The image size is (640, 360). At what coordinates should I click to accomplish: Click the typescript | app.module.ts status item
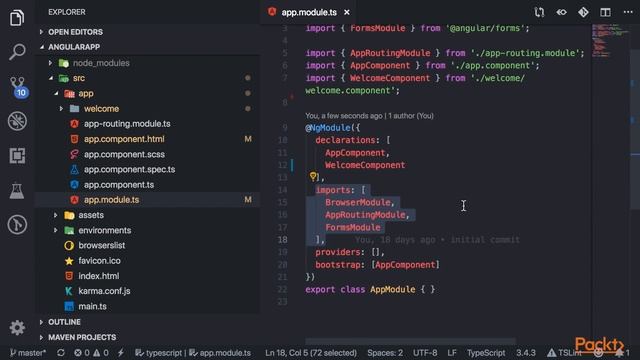tap(193, 353)
